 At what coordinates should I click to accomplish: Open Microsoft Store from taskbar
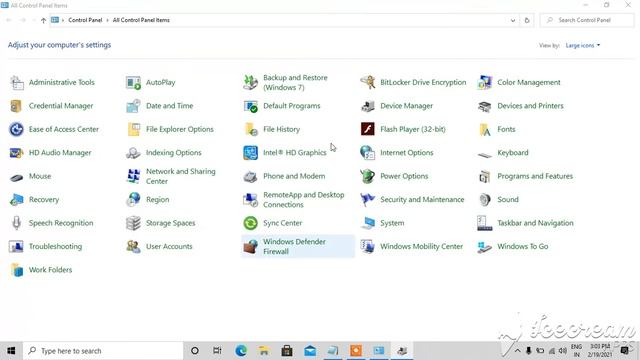[287, 351]
